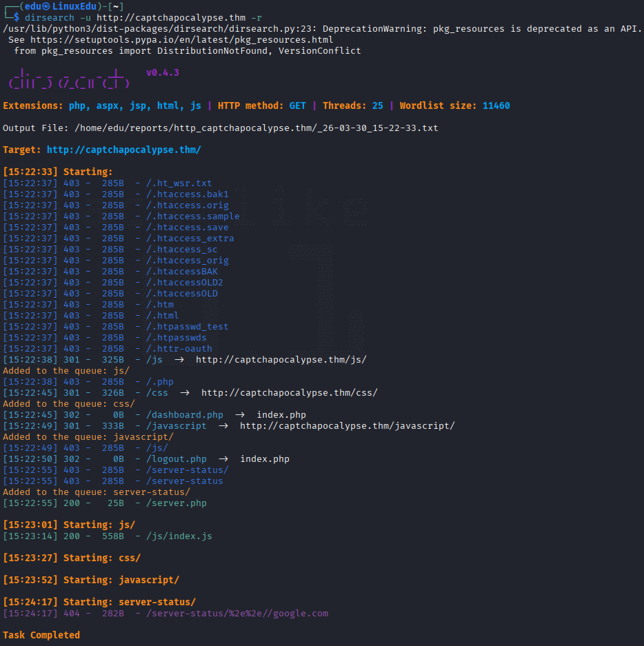Click the Wordlist size value 11460
Viewport: 644px width, 646px height.
496,106
